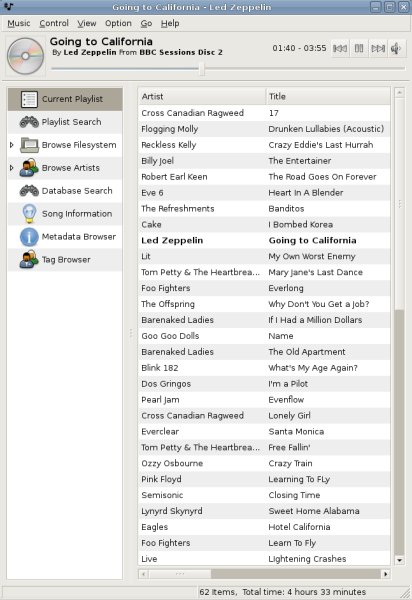Open the Tag Browser icon
The image size is (412, 600).
[29, 259]
